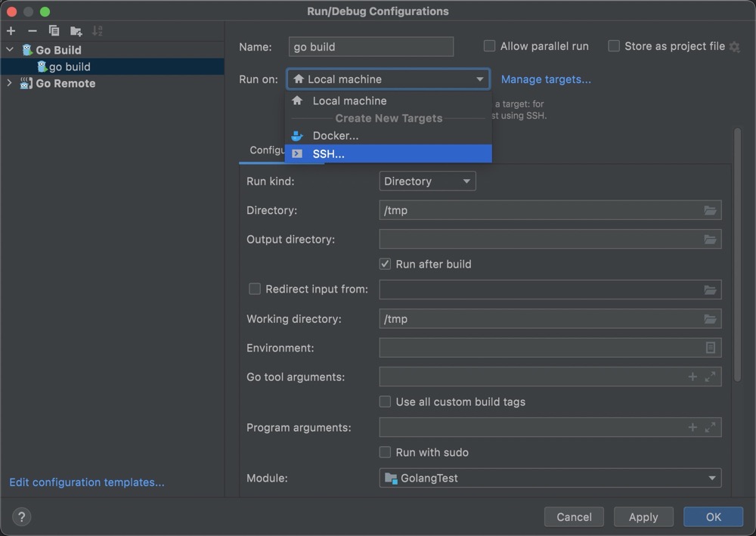Open the Run kind dropdown
Image resolution: width=756 pixels, height=536 pixels.
(x=427, y=181)
